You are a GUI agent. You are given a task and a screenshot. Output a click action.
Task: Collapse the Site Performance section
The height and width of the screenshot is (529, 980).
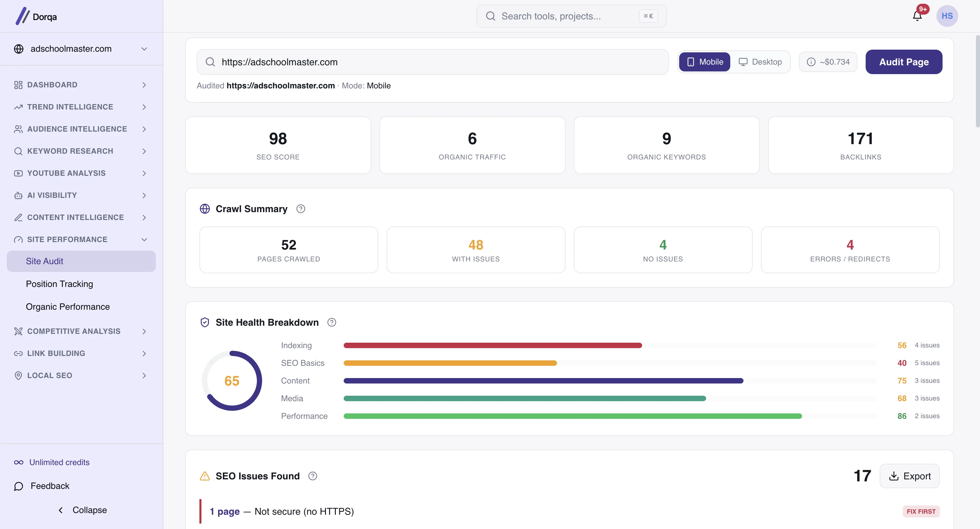pos(81,240)
